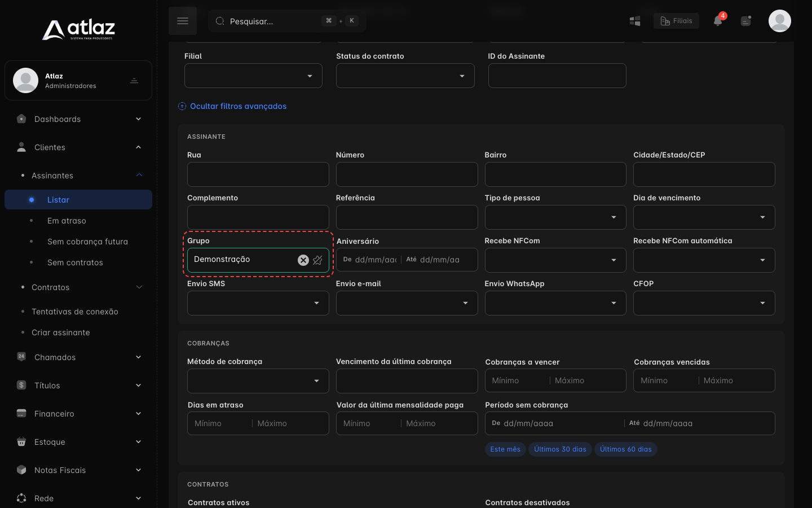Open the Filial dropdown
Image resolution: width=812 pixels, height=508 pixels.
253,76
